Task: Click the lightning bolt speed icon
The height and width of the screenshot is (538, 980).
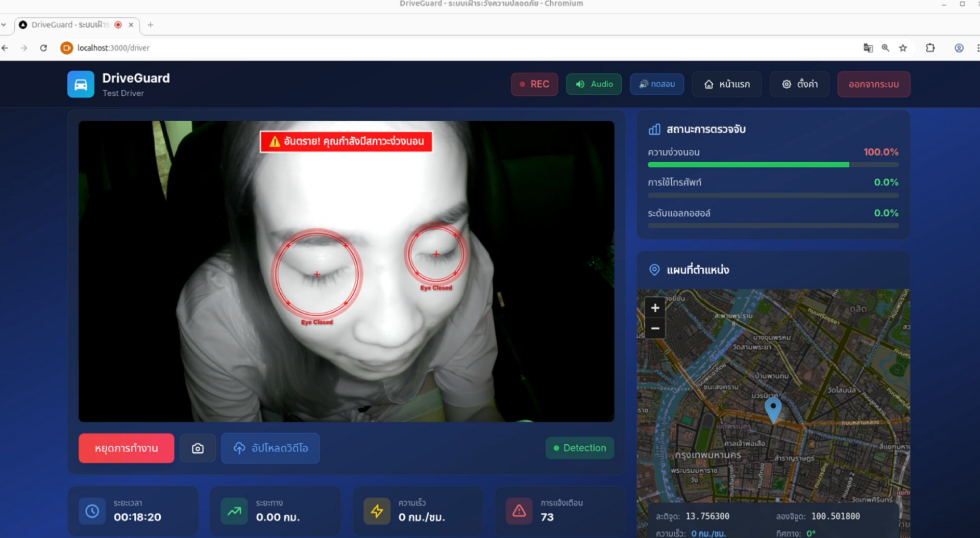Action: [377, 511]
